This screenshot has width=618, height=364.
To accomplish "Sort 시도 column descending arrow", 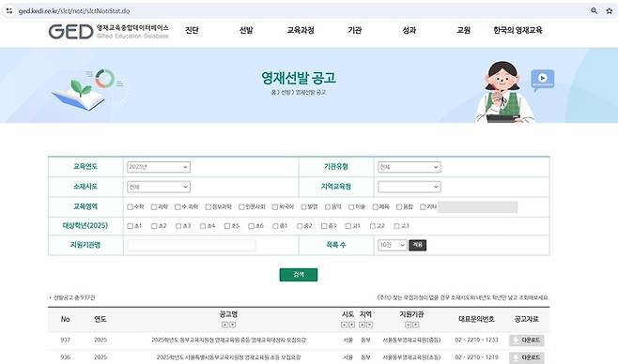I will click(x=351, y=325).
